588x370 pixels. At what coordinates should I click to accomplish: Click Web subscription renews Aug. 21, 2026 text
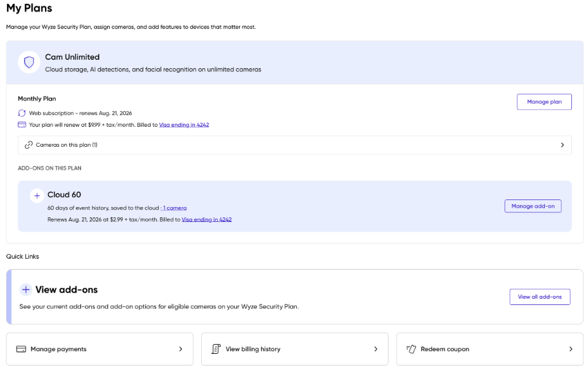(x=80, y=113)
